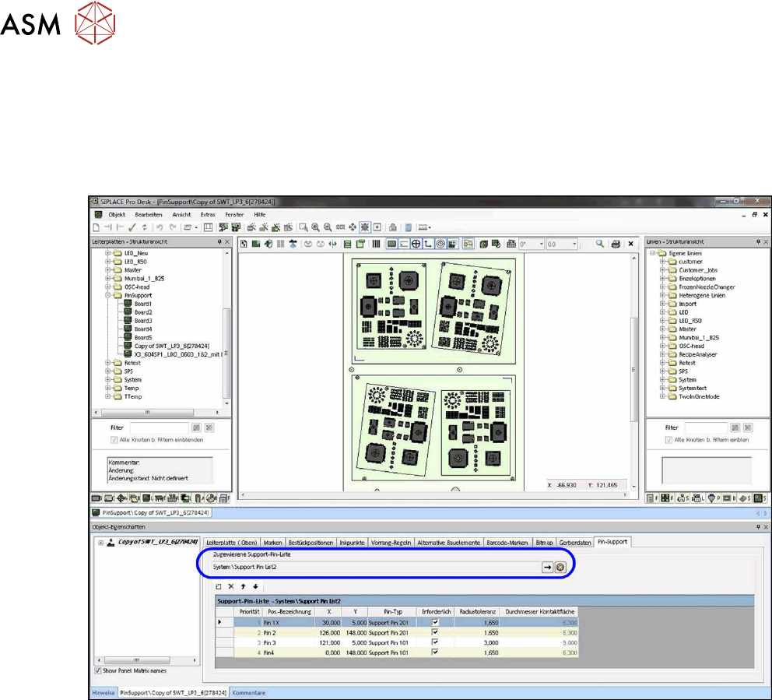Click the green checkmark validate icon
The width and height of the screenshot is (772, 700).
[132, 227]
